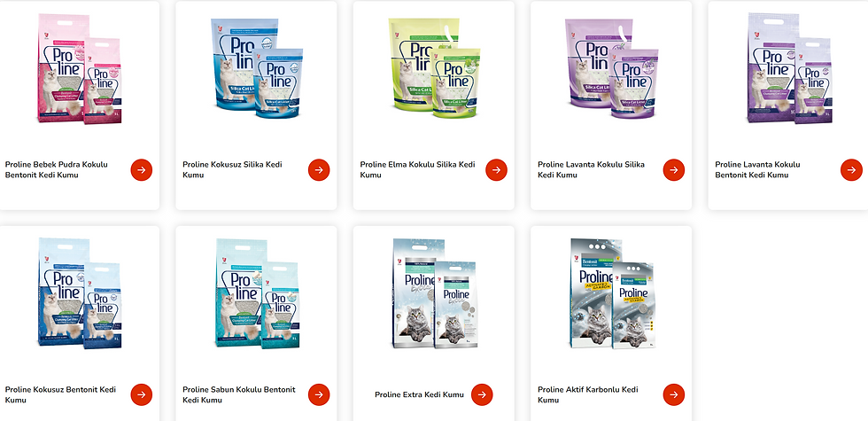Screen dimensions: 868x421
Task: Select Proline Elma Kokulu Silika Kedi Kumu title
Action: [x=417, y=170]
